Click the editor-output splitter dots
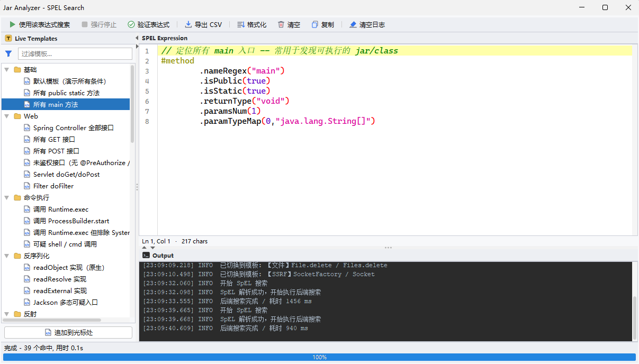Viewport: 639px width, 364px height. (388, 247)
